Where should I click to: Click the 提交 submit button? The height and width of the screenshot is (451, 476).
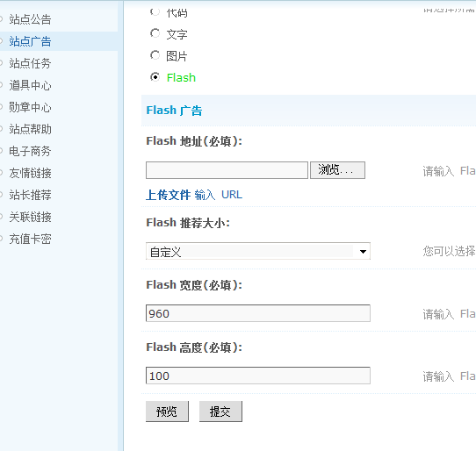(x=220, y=412)
